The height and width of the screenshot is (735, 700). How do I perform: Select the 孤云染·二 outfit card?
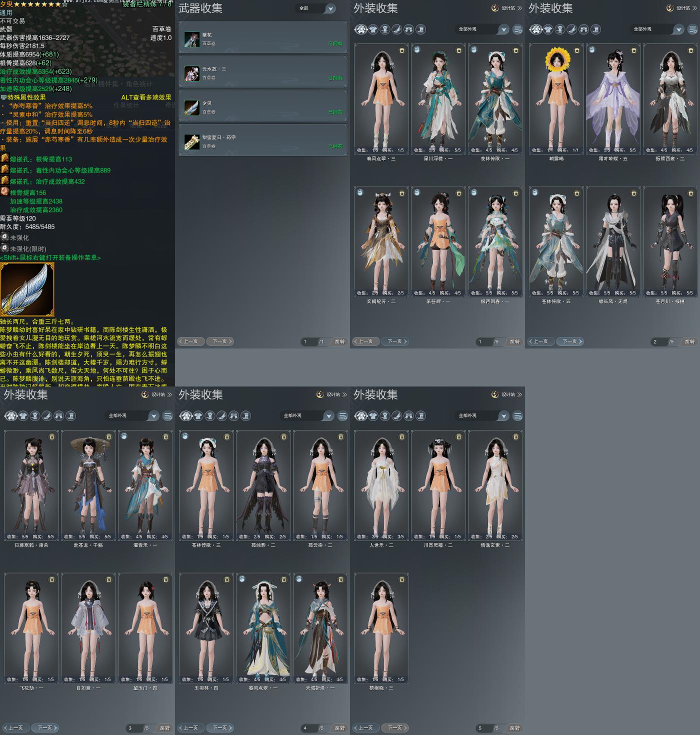tap(320, 485)
